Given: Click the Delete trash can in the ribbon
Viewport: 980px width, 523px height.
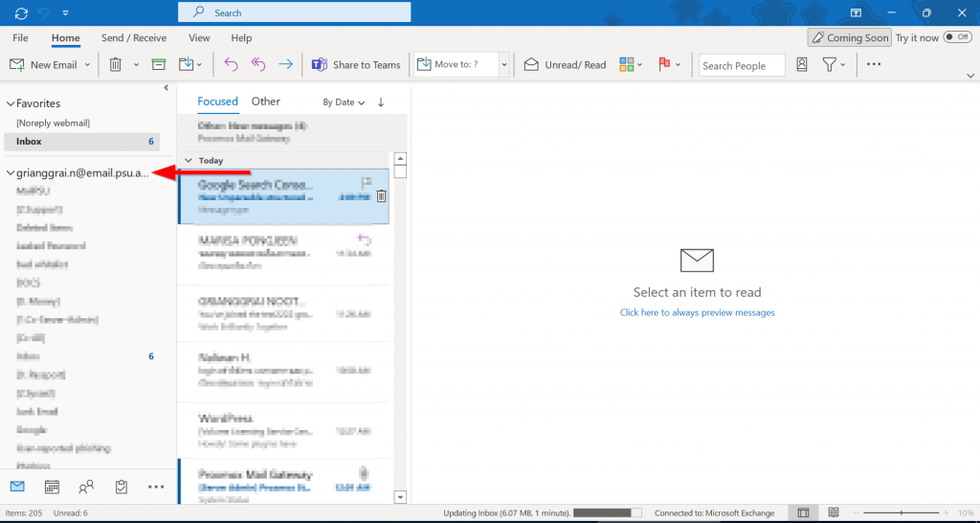Looking at the screenshot, I should (x=116, y=64).
